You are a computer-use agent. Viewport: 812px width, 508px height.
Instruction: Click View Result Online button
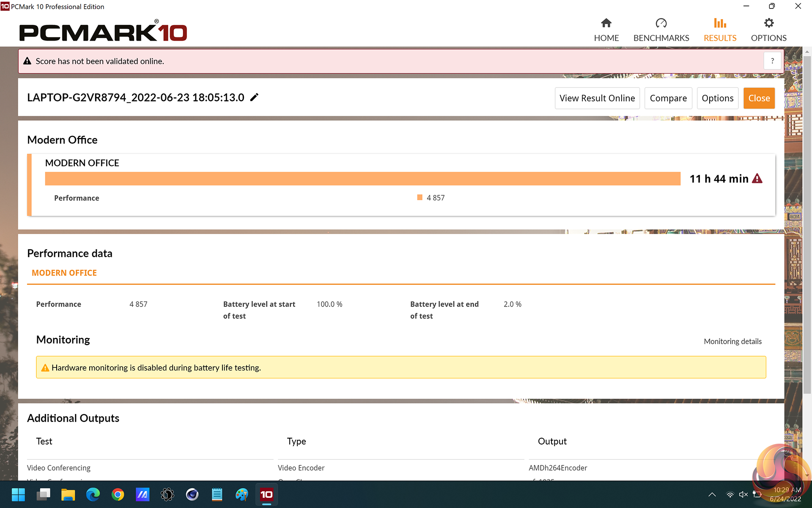point(597,98)
